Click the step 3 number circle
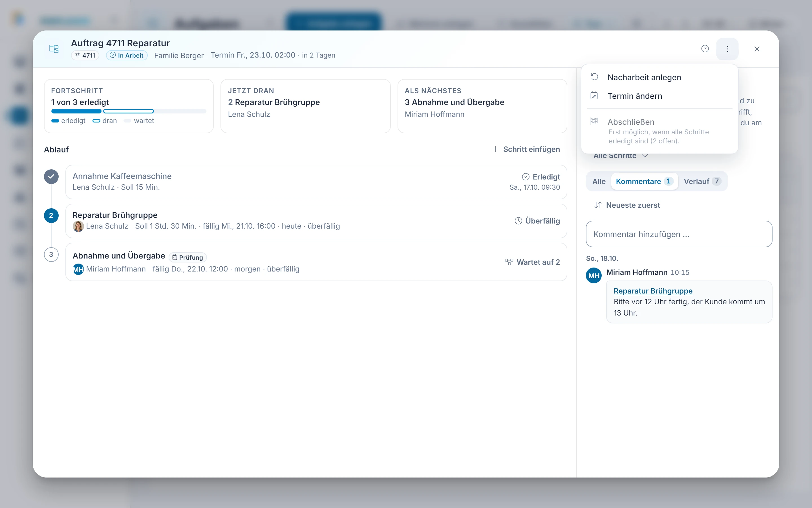 [51, 255]
